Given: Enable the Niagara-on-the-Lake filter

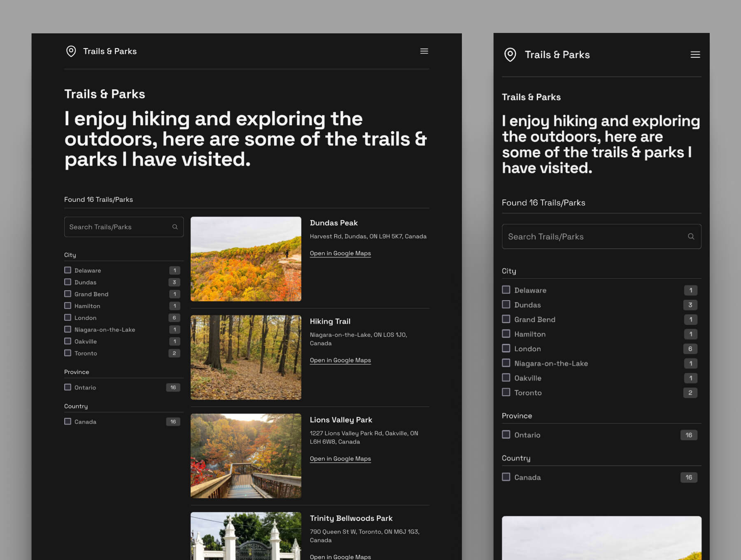Looking at the screenshot, I should click(x=68, y=329).
